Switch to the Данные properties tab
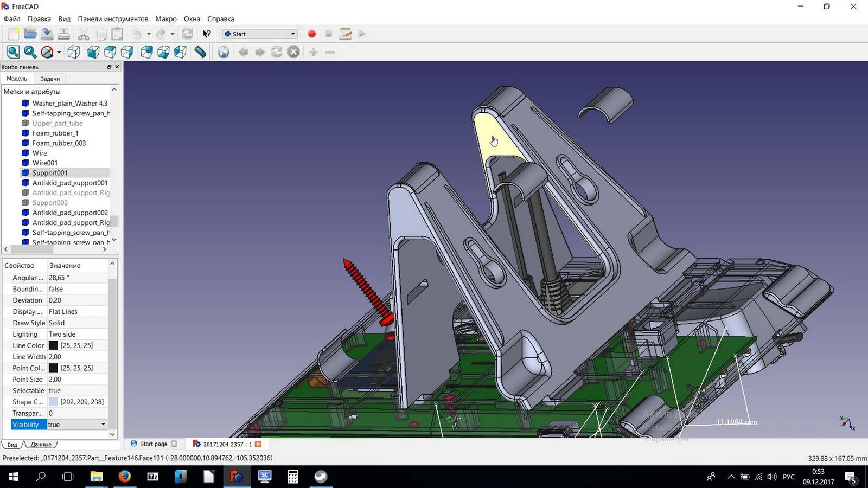The image size is (868, 488). (41, 445)
